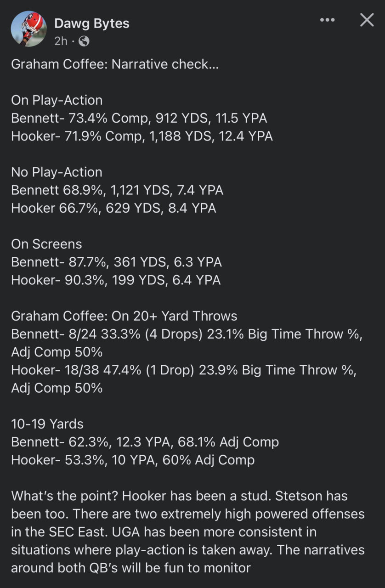The image size is (385, 588).
Task: Open the three-dot post options menu
Action: coord(327,20)
